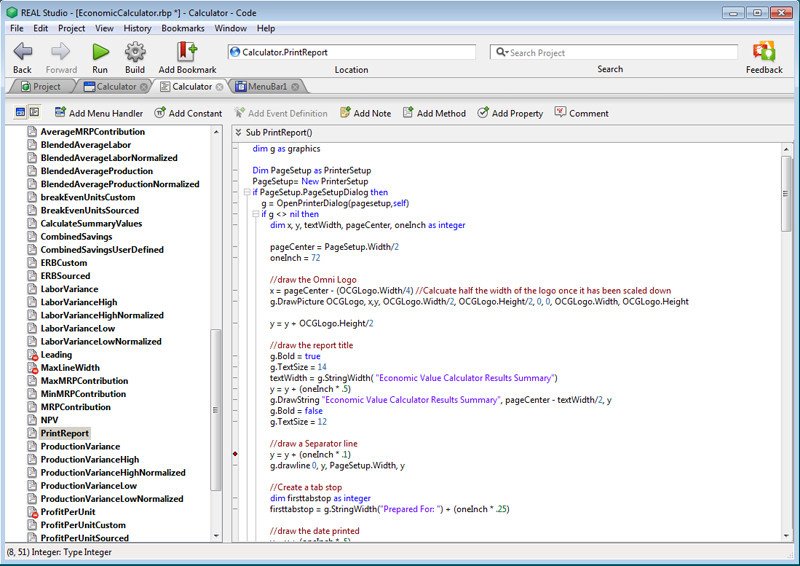Close the MenuBar1 tab
The width and height of the screenshot is (800, 566).
295,87
